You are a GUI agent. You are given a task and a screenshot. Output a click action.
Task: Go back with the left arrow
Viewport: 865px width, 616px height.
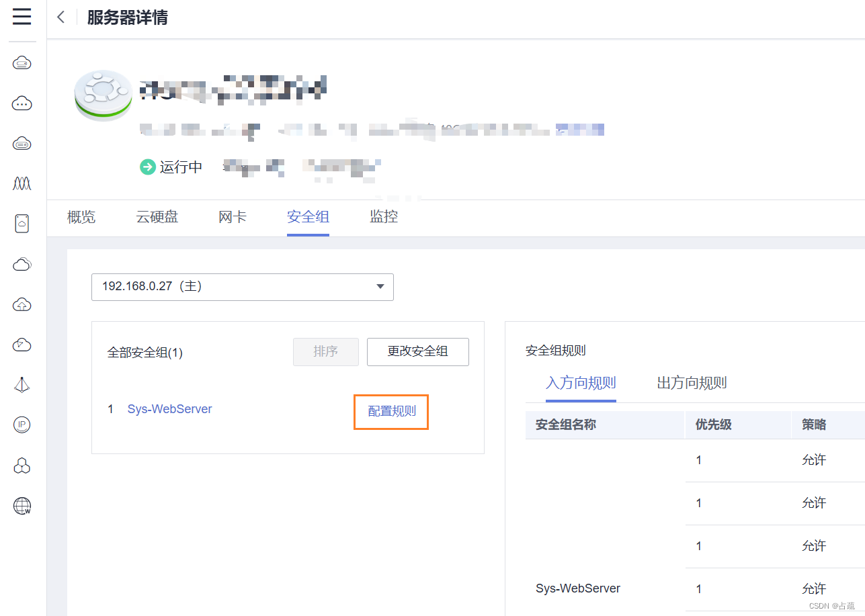coord(61,17)
